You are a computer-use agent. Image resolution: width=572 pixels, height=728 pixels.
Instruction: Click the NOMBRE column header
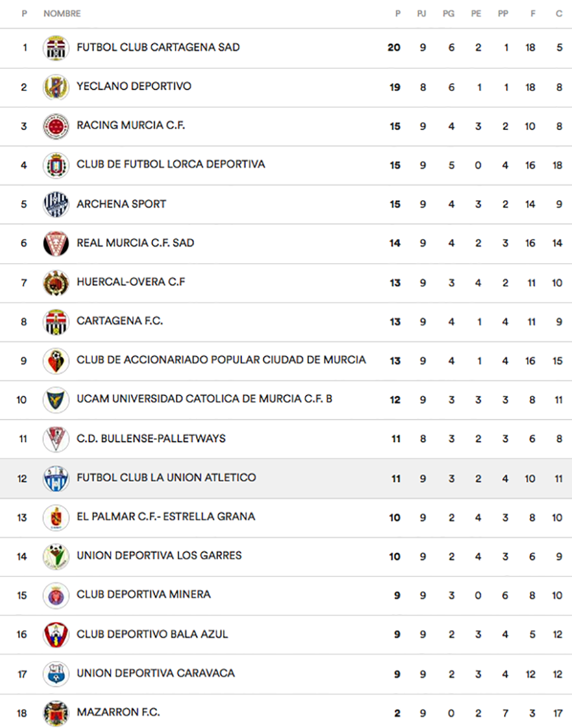click(x=62, y=13)
